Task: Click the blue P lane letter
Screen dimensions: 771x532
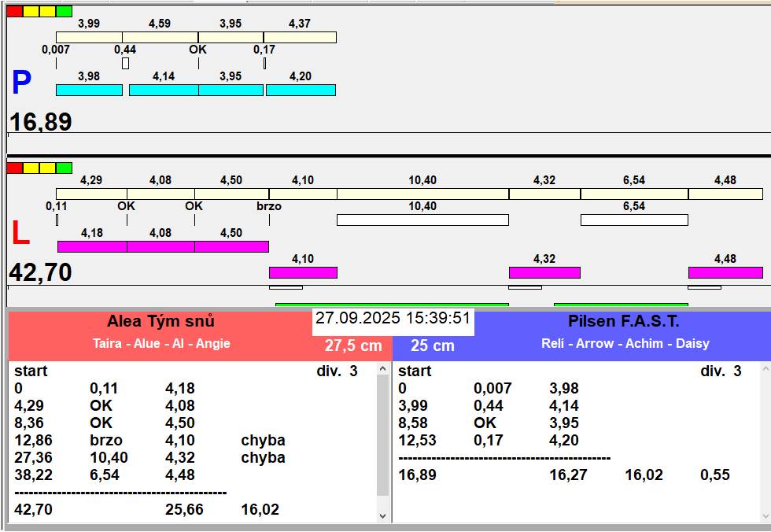Action: [22, 82]
